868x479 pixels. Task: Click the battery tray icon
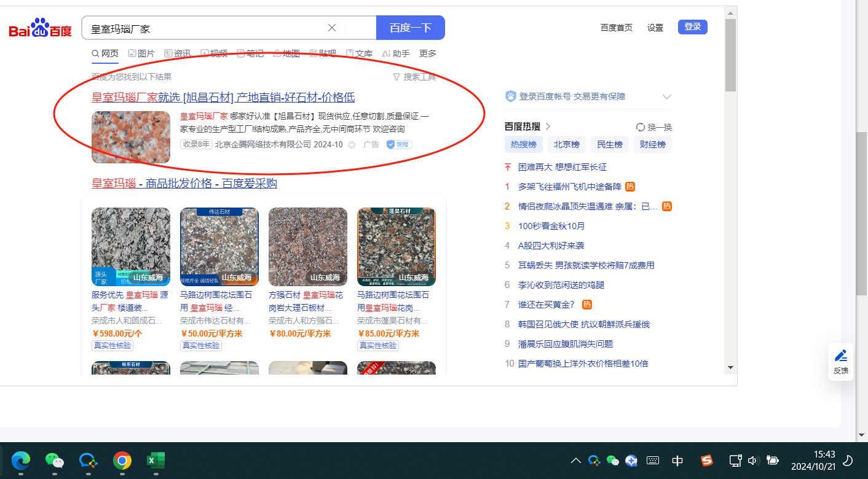pyautogui.click(x=773, y=461)
